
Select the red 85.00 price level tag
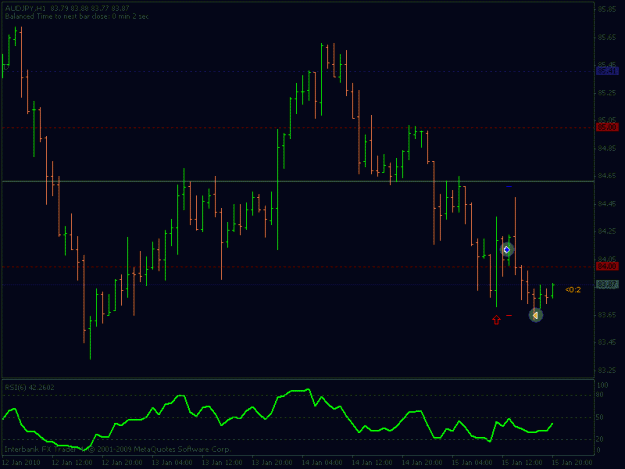pyautogui.click(x=607, y=127)
